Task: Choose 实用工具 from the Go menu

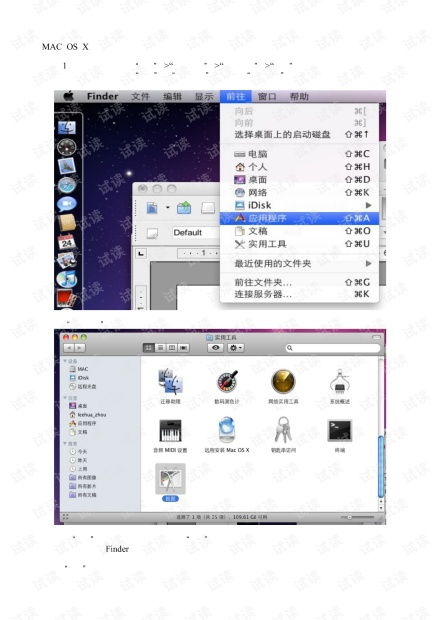Action: point(299,244)
